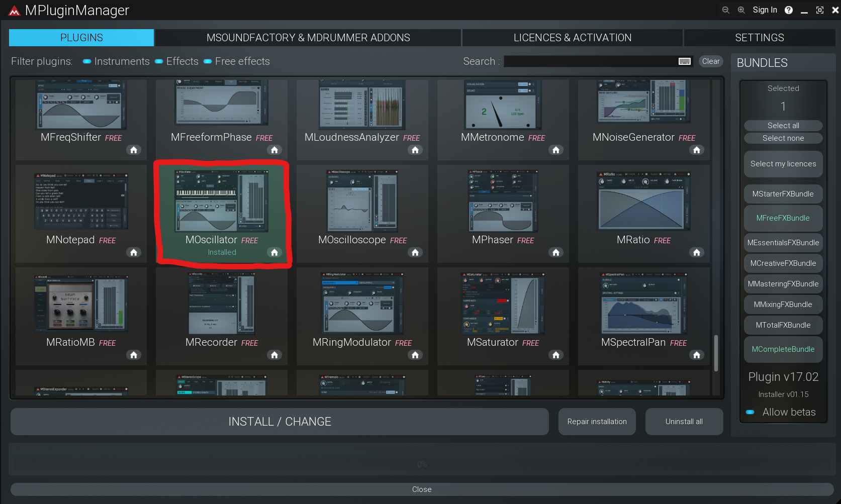Click the Close button at bottom

pyautogui.click(x=422, y=489)
